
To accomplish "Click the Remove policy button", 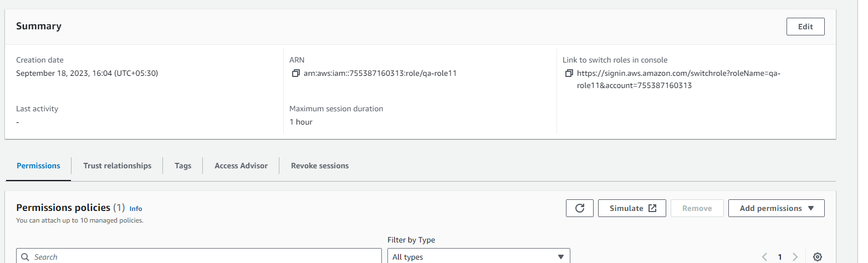I will [x=697, y=208].
